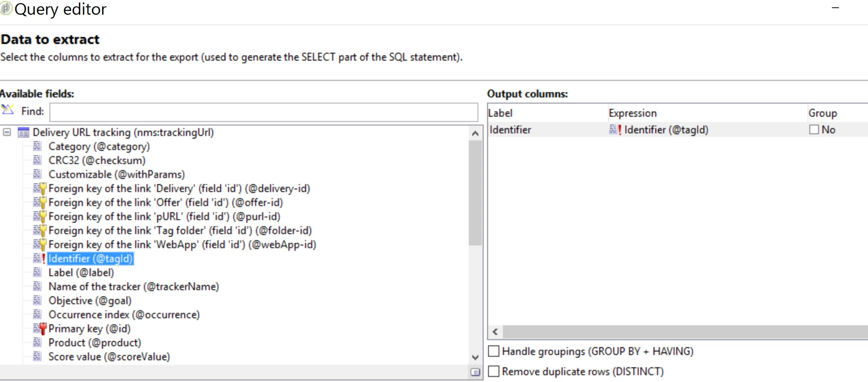Click the Occurrence index field icon

(38, 315)
